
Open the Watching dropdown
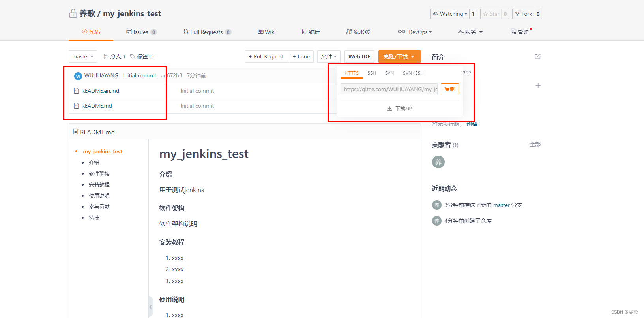pyautogui.click(x=449, y=14)
